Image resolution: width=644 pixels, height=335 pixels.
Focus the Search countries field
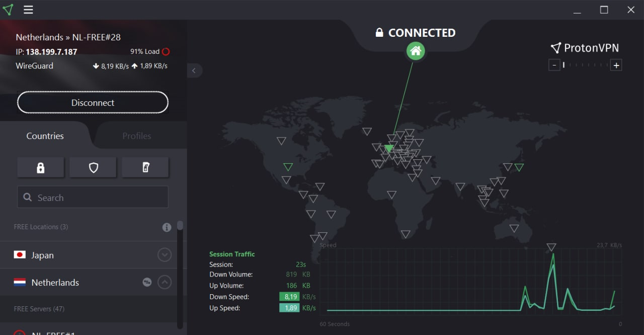coord(93,197)
